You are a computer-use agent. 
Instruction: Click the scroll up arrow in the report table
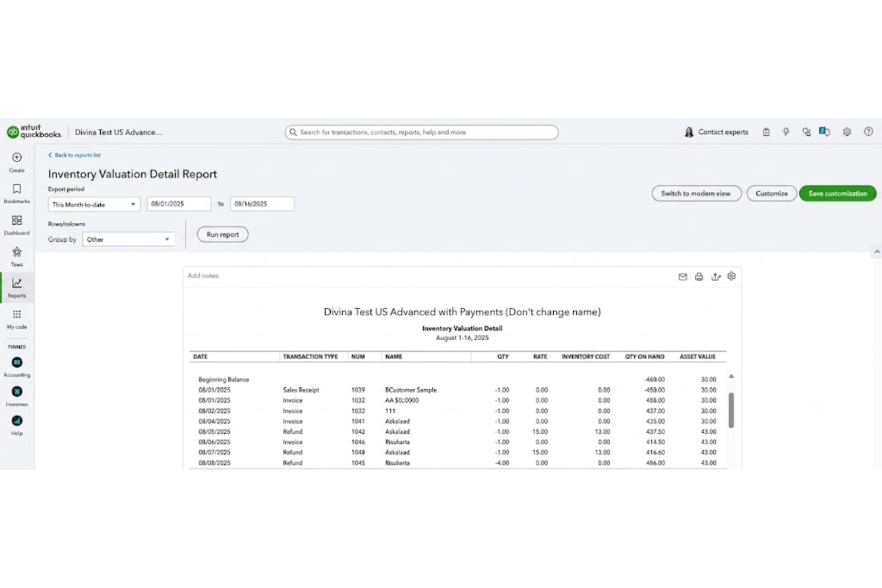coord(731,377)
